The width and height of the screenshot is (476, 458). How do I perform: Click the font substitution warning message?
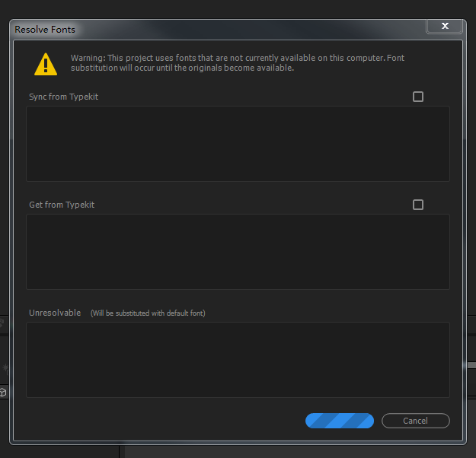[238, 63]
